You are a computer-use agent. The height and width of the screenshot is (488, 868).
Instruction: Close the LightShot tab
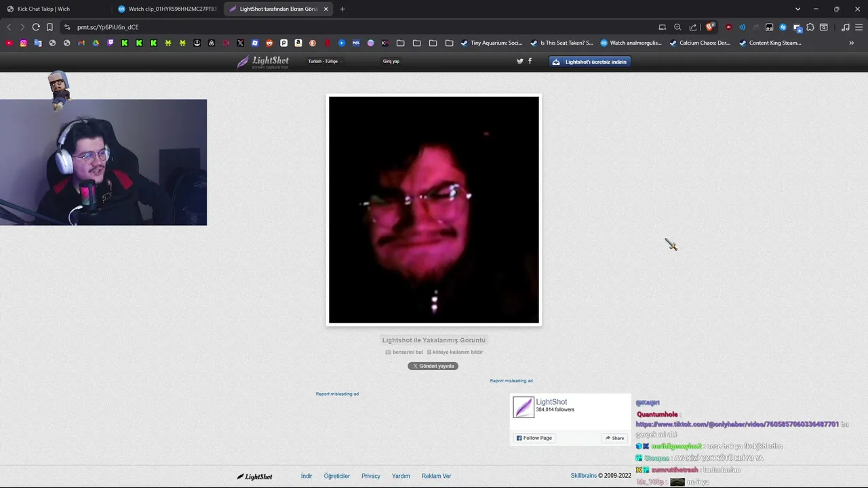(x=326, y=9)
